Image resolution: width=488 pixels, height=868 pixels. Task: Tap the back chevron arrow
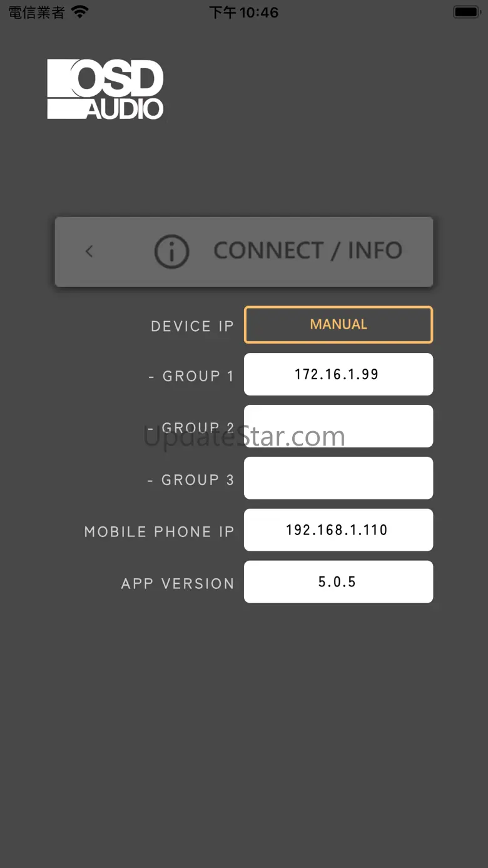[89, 252]
